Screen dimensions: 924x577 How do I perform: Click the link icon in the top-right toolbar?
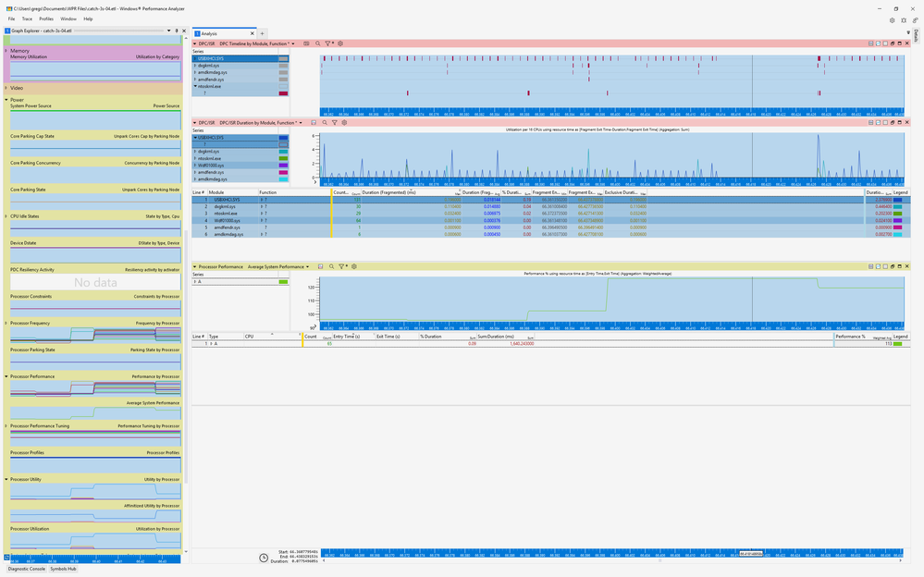[915, 20]
